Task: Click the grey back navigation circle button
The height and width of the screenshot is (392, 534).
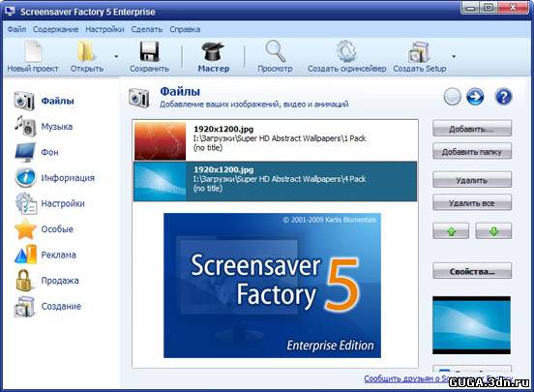Action: coord(453,97)
